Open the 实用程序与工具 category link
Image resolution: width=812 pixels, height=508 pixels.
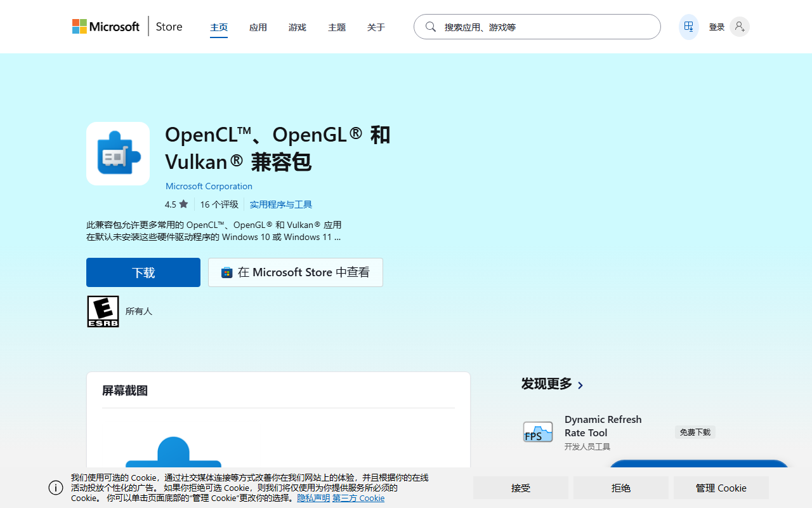[281, 204]
